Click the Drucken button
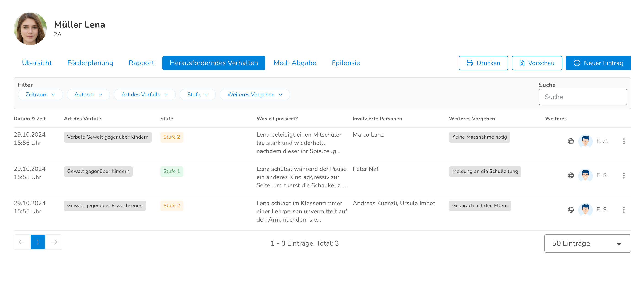 point(483,63)
